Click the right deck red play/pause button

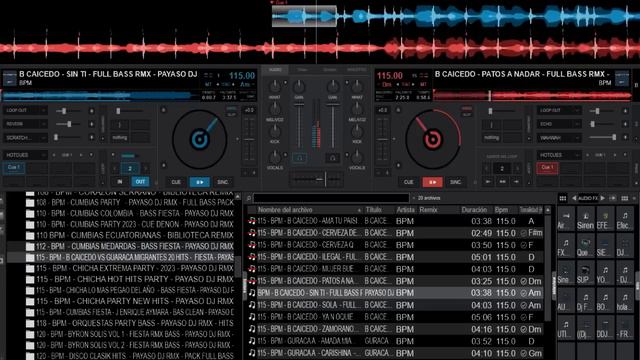pos(432,182)
